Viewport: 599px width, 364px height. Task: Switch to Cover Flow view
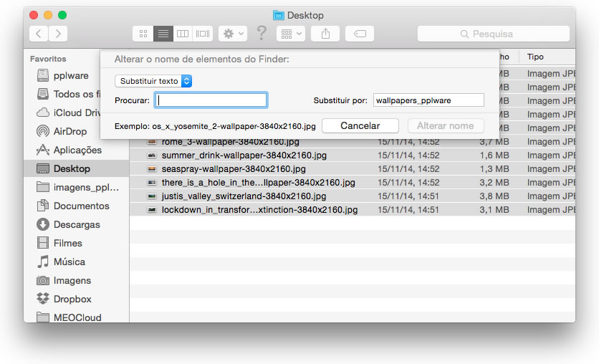point(203,34)
